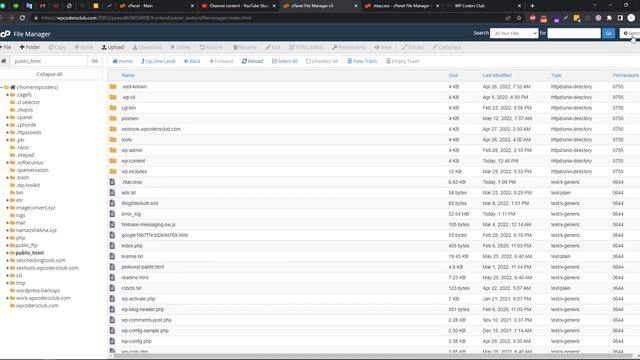Click the browser reload icon

click(22, 18)
